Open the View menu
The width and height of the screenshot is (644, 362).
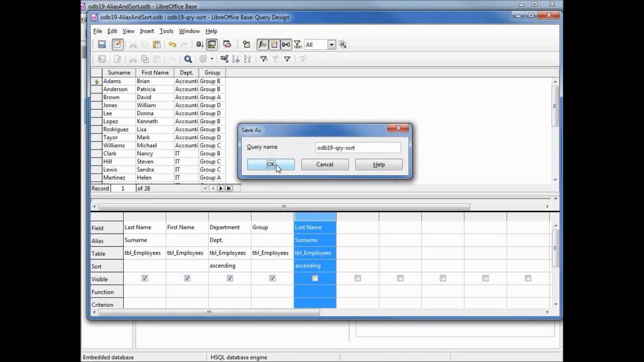128,31
